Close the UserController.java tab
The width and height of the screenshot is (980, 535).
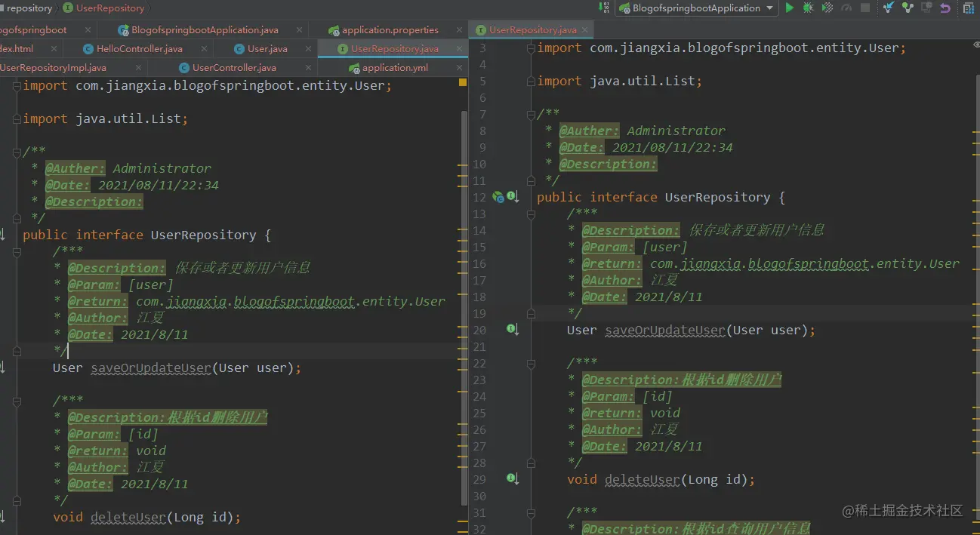coord(307,67)
